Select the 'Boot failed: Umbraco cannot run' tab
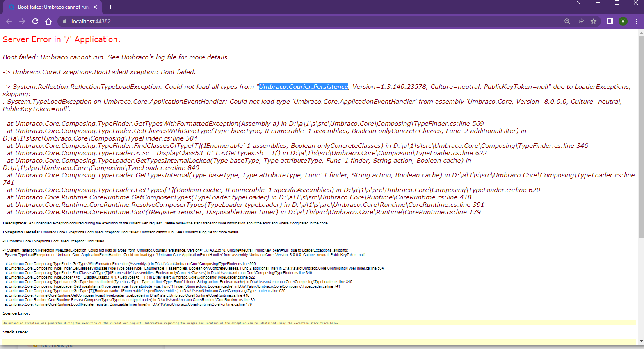The width and height of the screenshot is (644, 349). coord(53,7)
